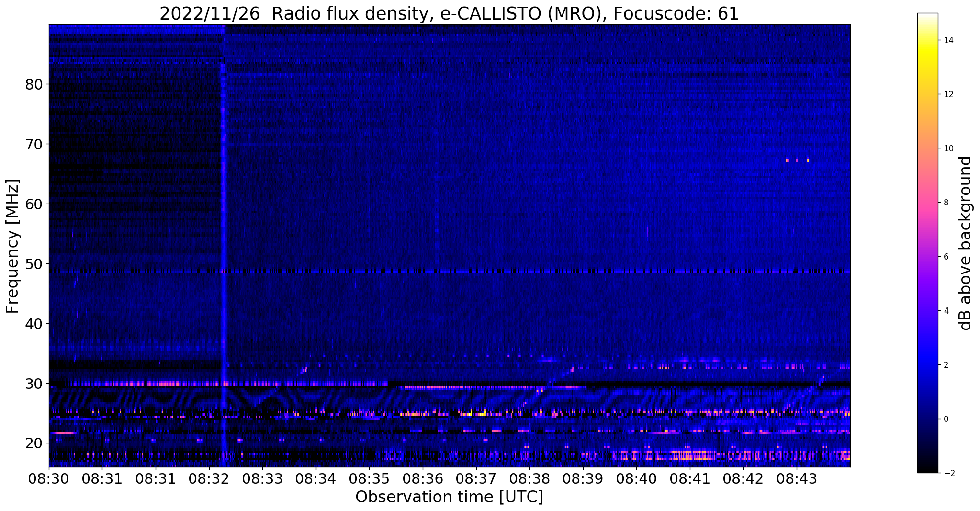
Task: Click the plot title dated 2022/11/26
Action: pos(449,13)
